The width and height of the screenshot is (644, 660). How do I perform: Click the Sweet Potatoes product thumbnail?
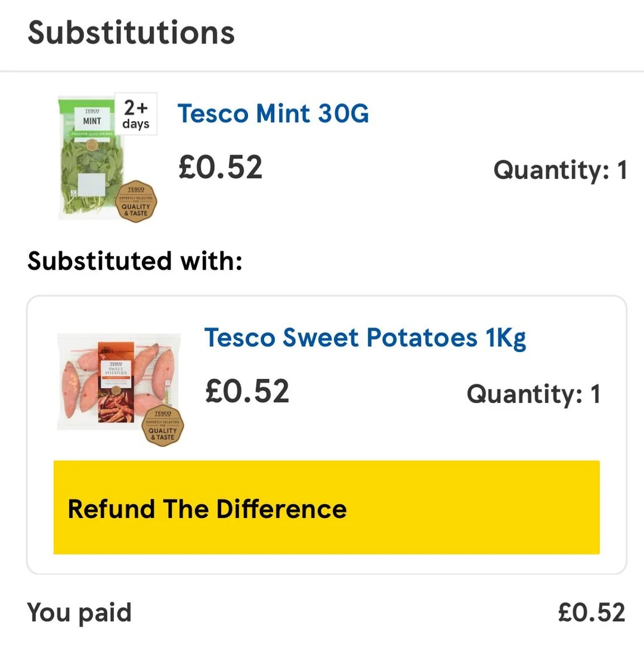[x=118, y=382]
